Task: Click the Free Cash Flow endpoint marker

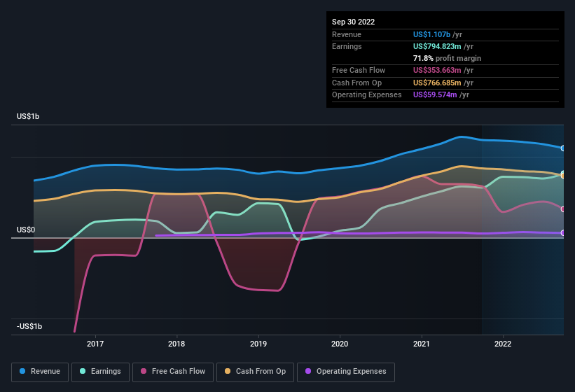Action: (563, 209)
